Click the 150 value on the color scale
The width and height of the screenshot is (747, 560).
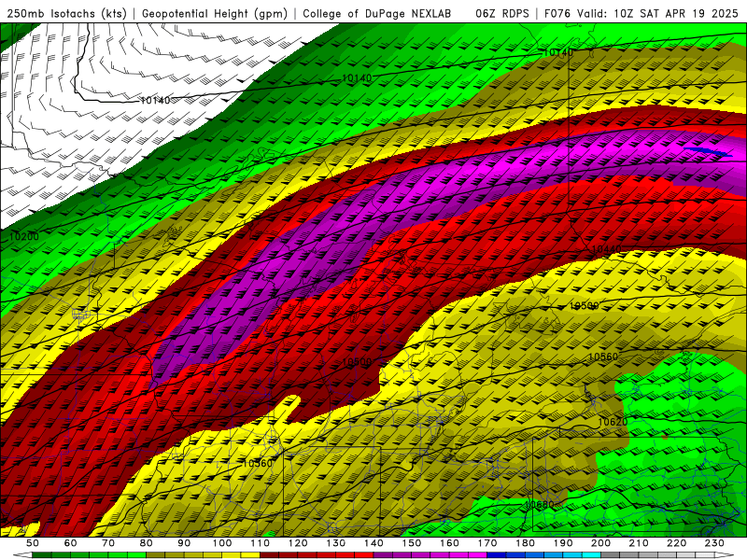(412, 543)
